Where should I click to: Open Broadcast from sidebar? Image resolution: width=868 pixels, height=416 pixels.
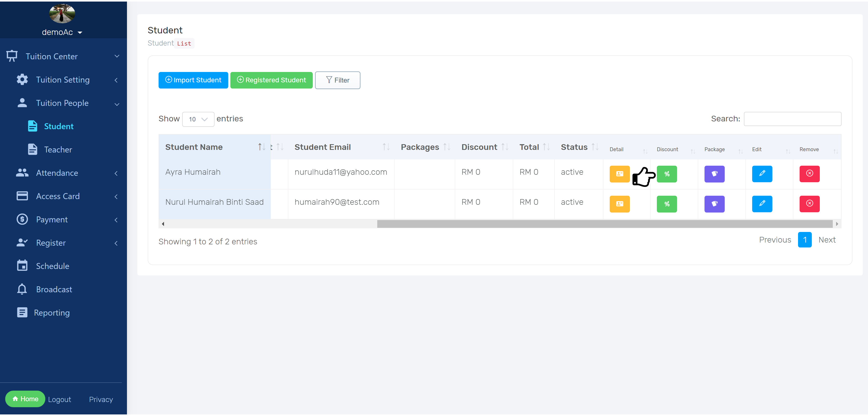click(54, 289)
